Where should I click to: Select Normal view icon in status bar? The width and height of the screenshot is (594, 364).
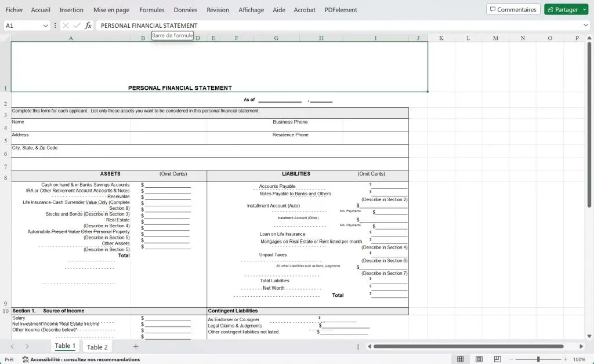[x=460, y=359]
